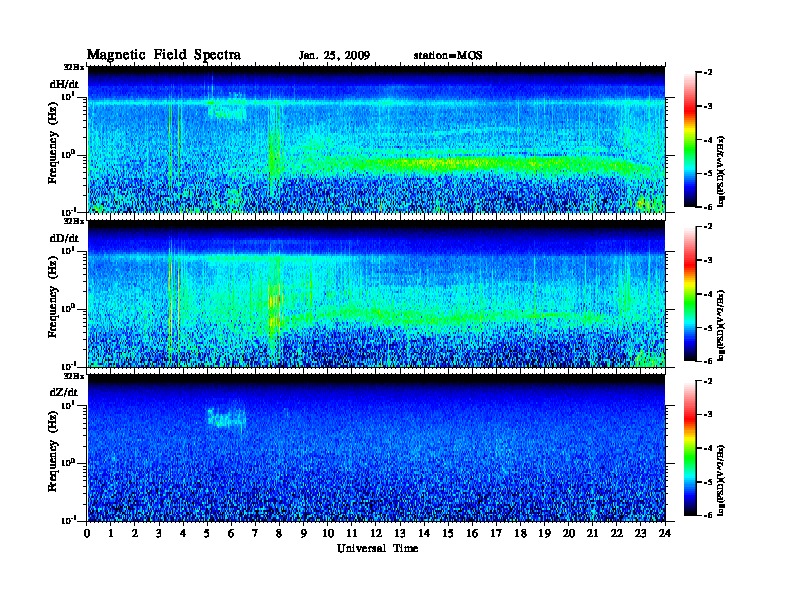Click the "6" hour tick label
Screen dimensions: 792x612
click(x=232, y=534)
